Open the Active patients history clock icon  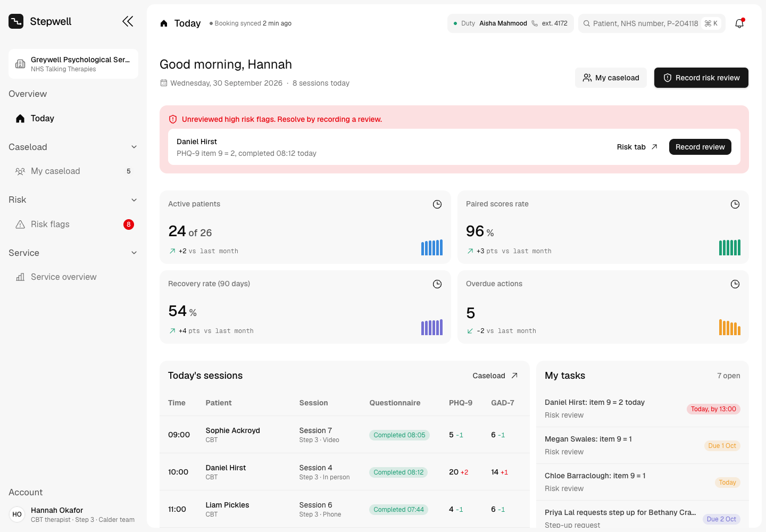437,204
